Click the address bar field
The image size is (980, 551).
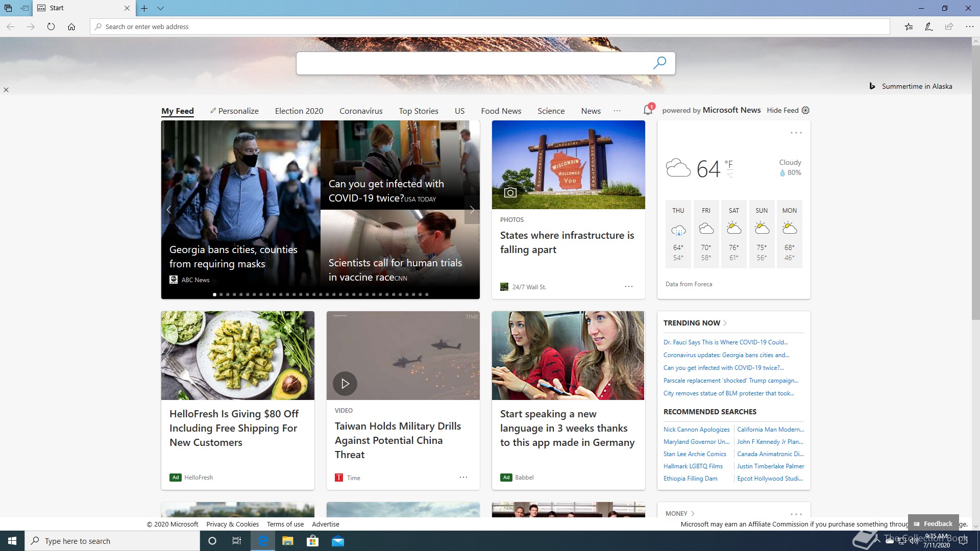(x=490, y=27)
